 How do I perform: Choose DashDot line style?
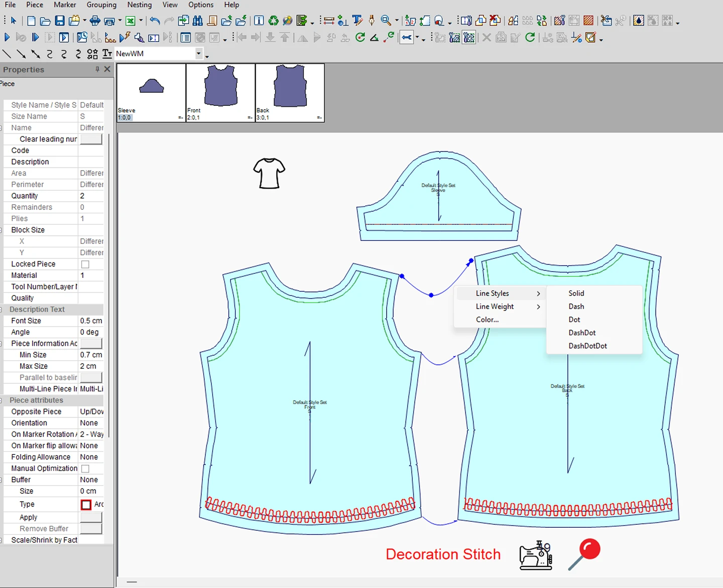coord(582,333)
